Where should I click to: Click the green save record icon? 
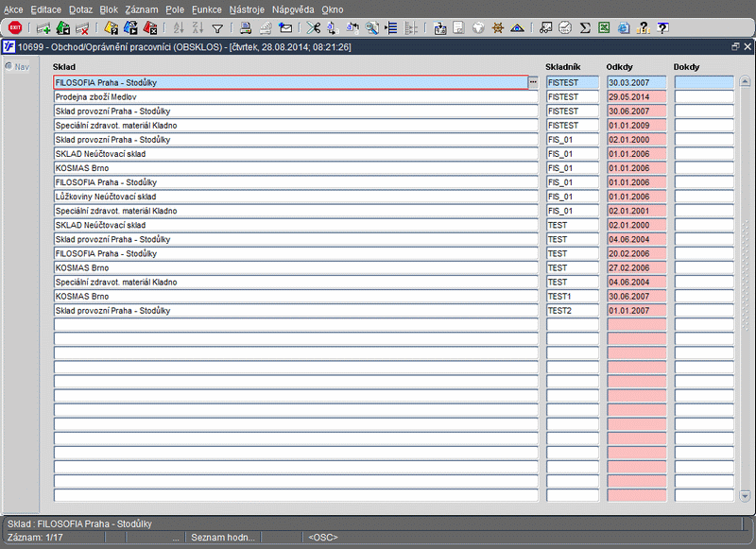click(62, 28)
